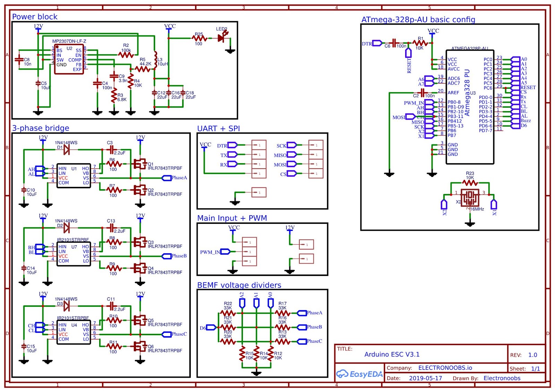Select the 16MHz crystal X2 symbol

coord(470,198)
